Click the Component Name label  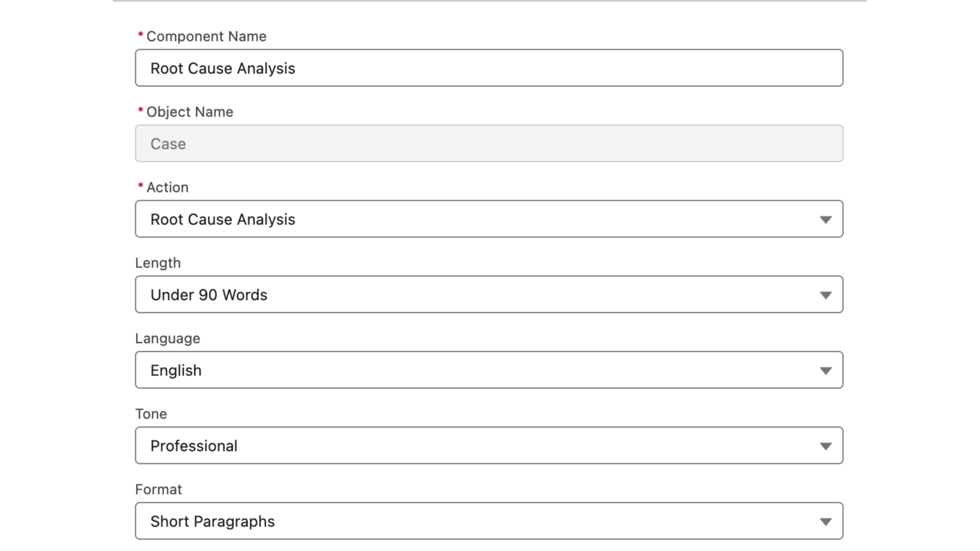[206, 36]
